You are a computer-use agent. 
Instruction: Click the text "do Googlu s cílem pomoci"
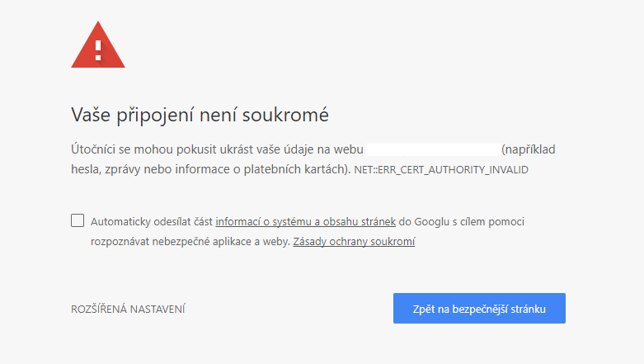pyautogui.click(x=462, y=221)
